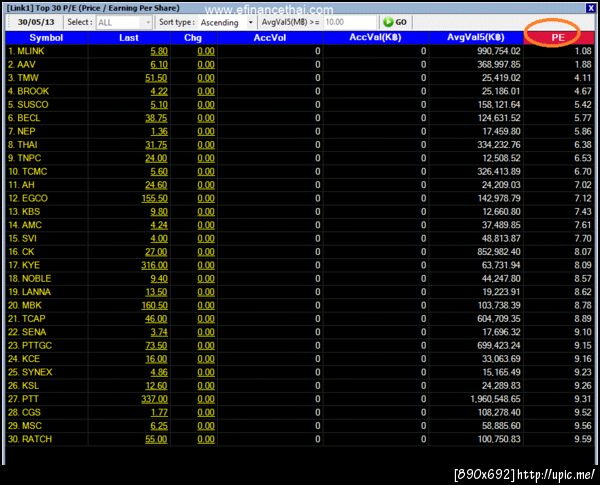The image size is (600, 485).
Task: Click CK AvgVal5 value 852,982.40
Action: click(499, 252)
